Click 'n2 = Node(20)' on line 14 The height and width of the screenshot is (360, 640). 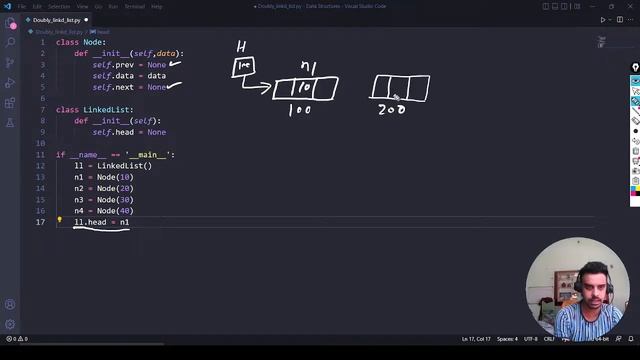pyautogui.click(x=104, y=189)
